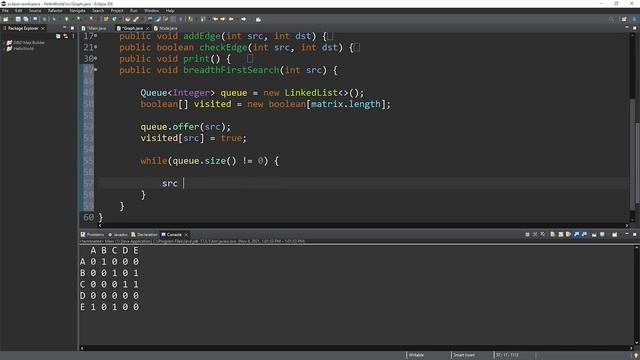Maximize the Package Explorer panel
640x360 pixels.
[x=72, y=28]
